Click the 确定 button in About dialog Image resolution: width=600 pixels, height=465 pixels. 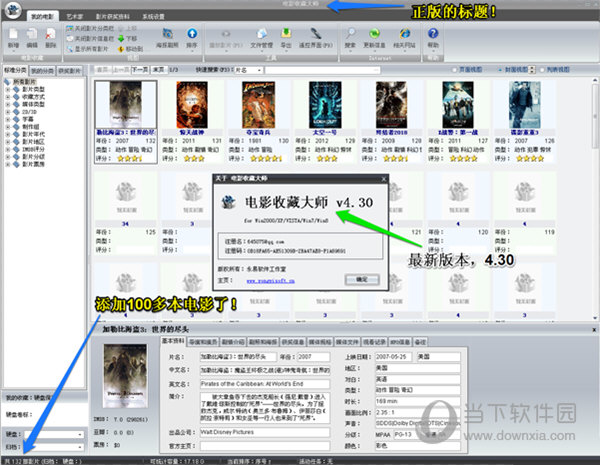click(362, 280)
